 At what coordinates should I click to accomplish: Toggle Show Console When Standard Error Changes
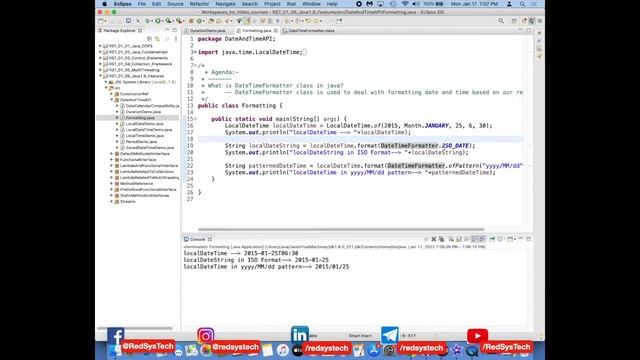[x=482, y=239]
